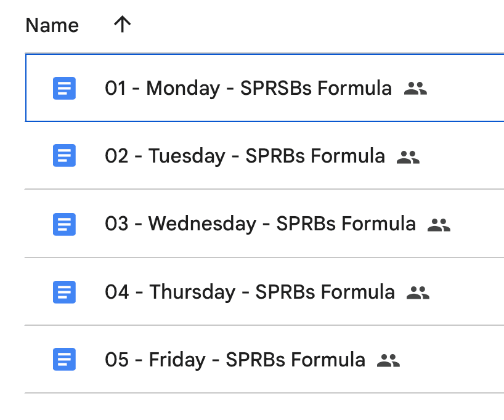This screenshot has width=504, height=420.
Task: Select the Friday document's blue Docs icon
Action: pyautogui.click(x=64, y=359)
